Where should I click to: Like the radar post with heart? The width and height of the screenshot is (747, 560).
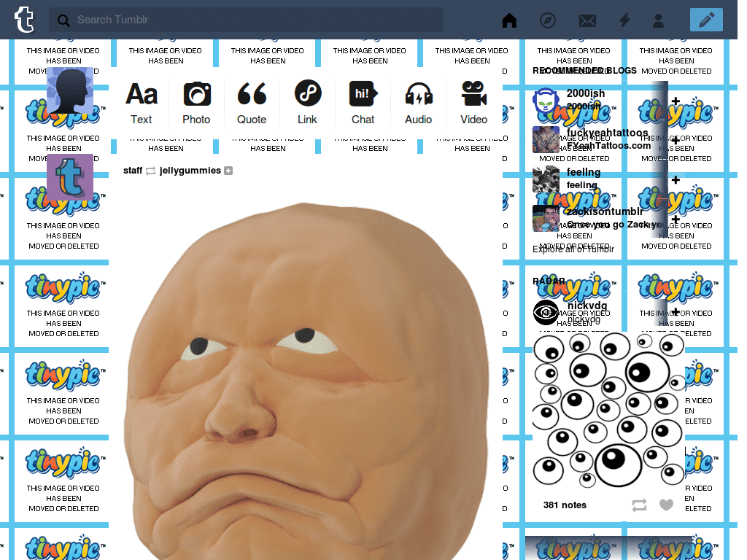(667, 505)
